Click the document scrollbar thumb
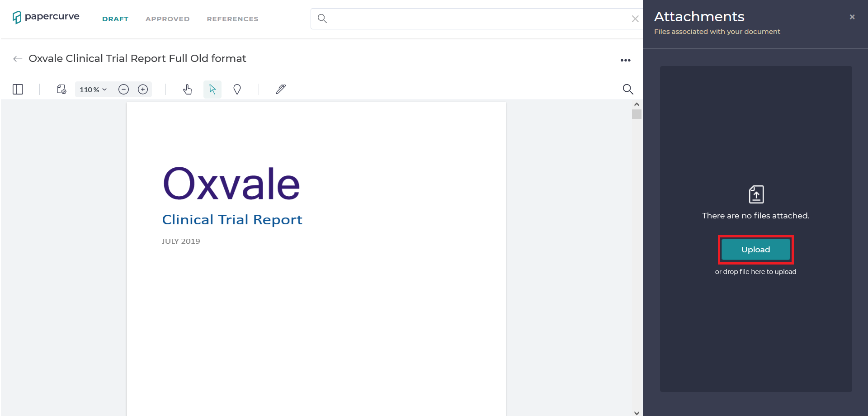 (x=637, y=114)
